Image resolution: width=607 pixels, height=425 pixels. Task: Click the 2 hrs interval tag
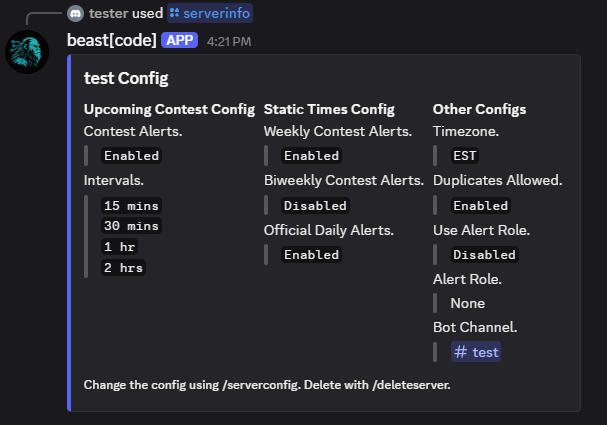tap(123, 267)
